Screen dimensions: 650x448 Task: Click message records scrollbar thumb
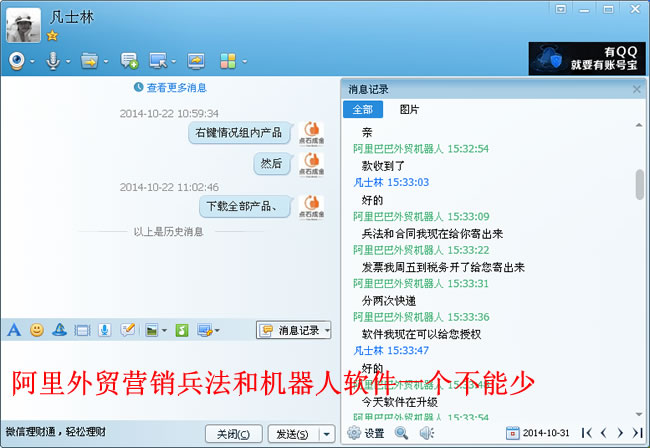(x=640, y=184)
